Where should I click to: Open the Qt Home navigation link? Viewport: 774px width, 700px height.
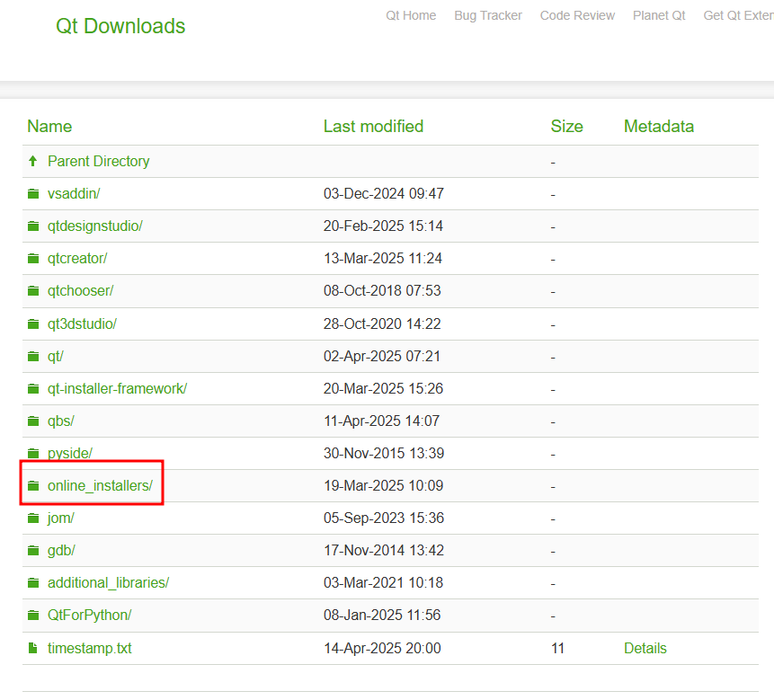(411, 16)
